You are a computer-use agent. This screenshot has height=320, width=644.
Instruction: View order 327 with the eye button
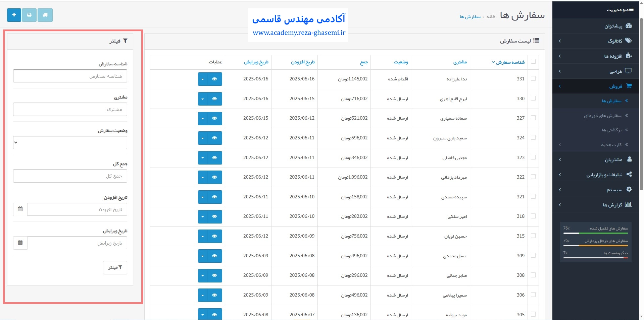click(x=215, y=118)
